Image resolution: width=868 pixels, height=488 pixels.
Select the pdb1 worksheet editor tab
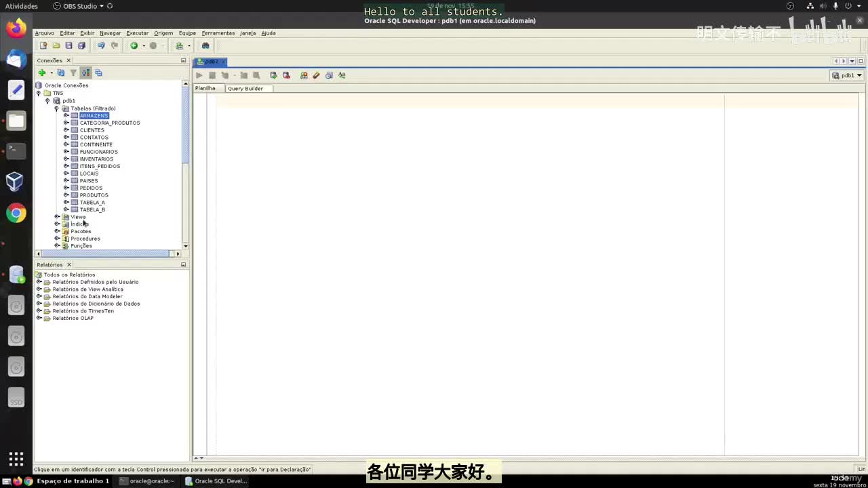tap(211, 62)
